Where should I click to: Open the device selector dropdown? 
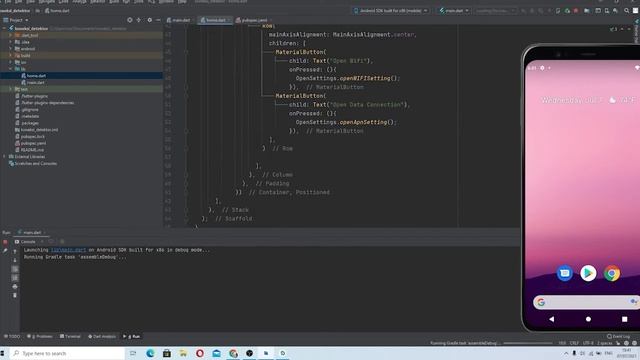391,11
